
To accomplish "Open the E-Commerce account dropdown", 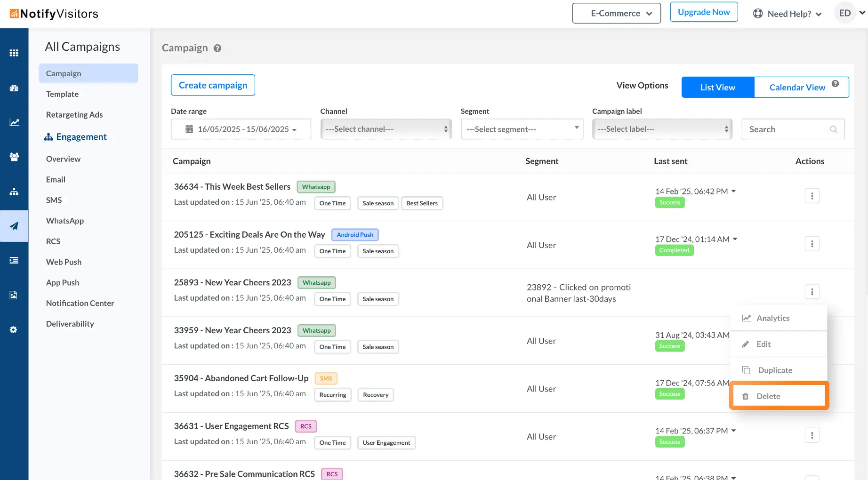I will [x=616, y=13].
